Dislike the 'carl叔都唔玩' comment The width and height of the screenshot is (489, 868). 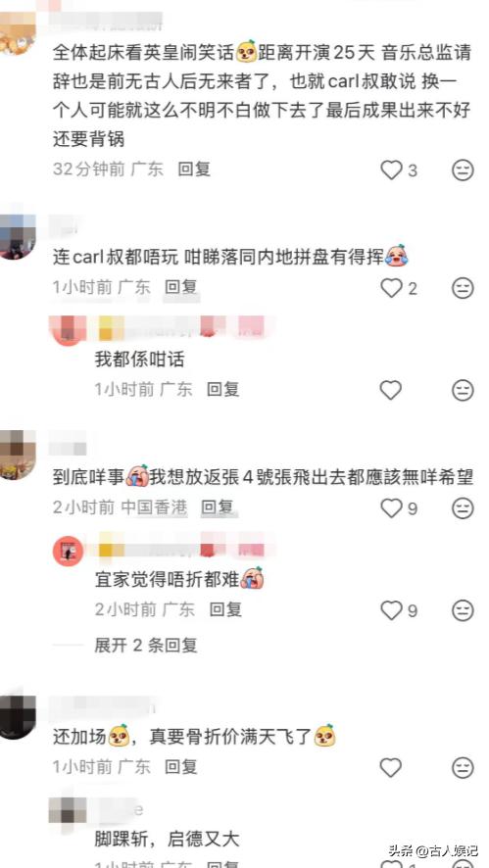(x=463, y=288)
